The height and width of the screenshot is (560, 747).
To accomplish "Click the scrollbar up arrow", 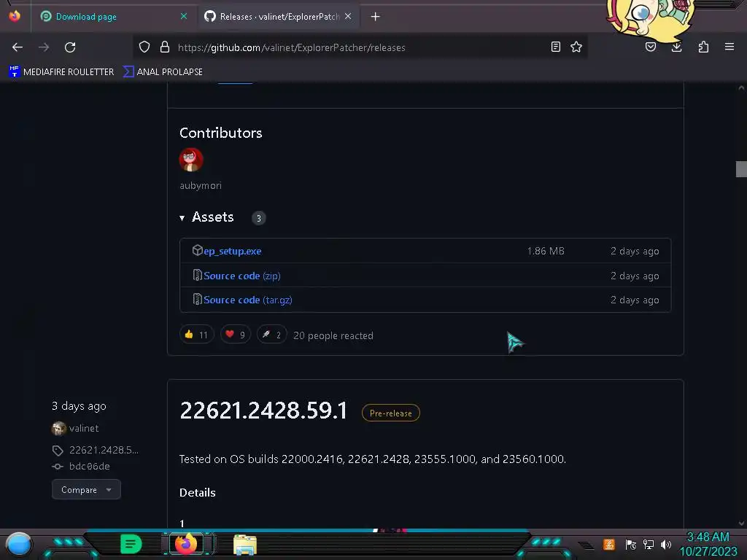I will (741, 87).
